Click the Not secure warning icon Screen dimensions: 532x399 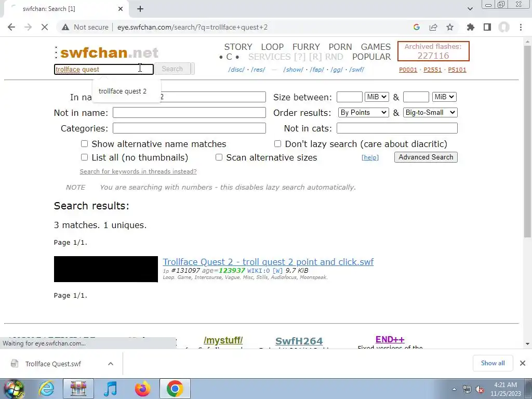point(65,27)
